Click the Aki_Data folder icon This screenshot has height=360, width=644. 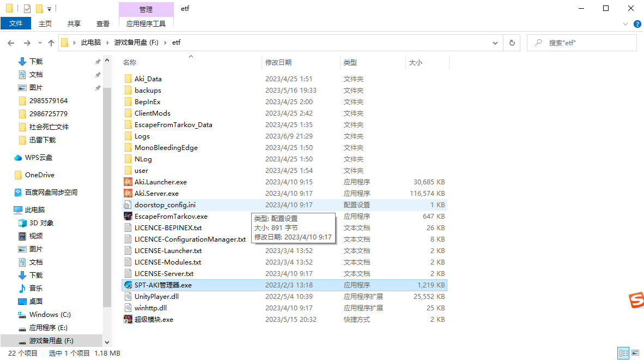pos(128,79)
